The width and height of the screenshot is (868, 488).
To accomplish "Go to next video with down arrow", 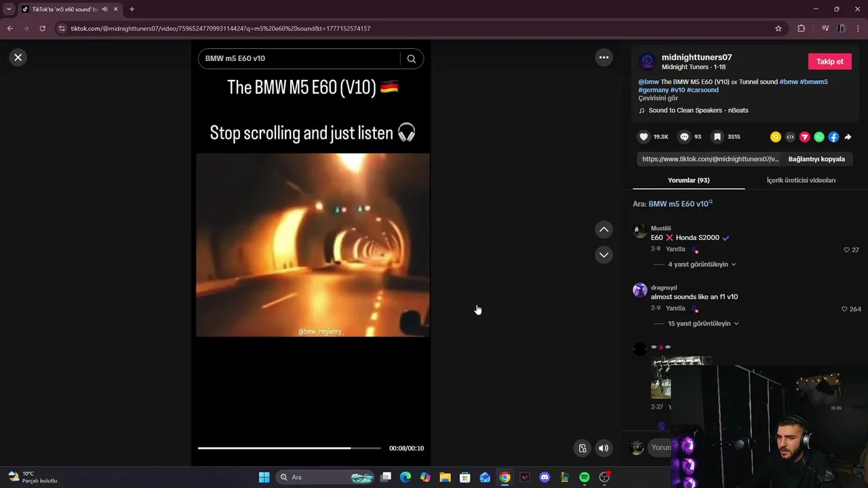I will pyautogui.click(x=604, y=255).
